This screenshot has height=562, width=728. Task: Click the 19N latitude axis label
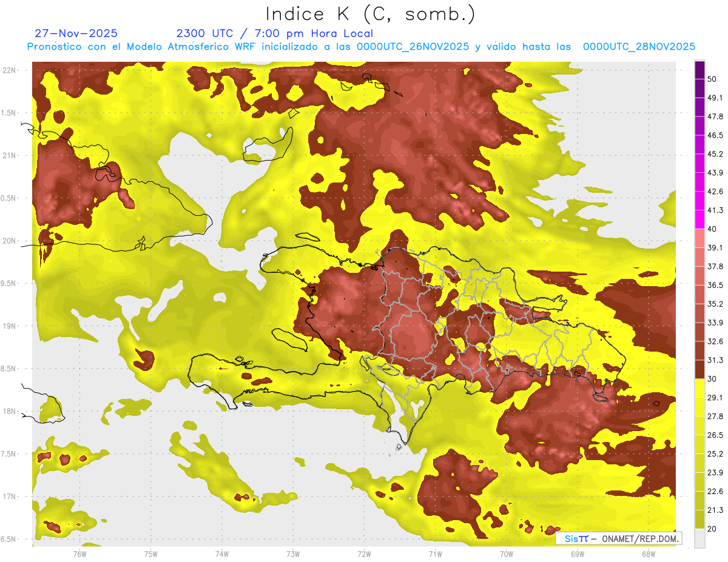[x=10, y=326]
